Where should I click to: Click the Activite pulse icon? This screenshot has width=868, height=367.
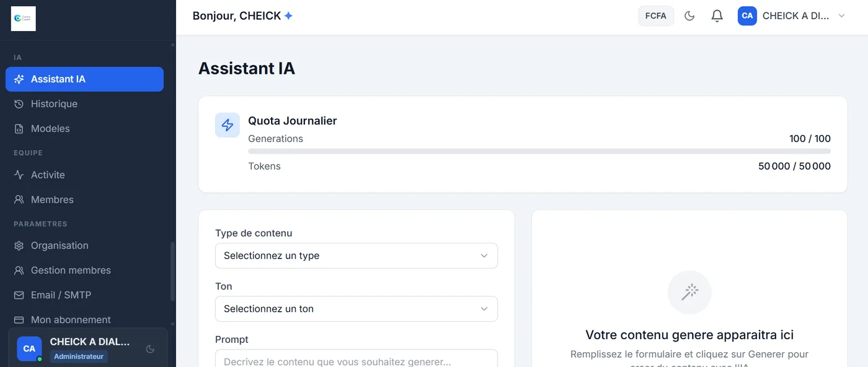coord(19,175)
